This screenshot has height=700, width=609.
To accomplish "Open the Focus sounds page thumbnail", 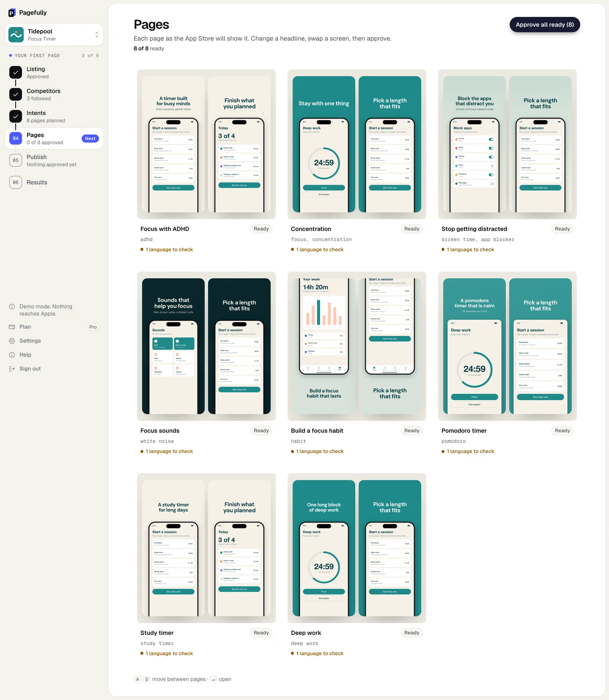I will click(206, 346).
